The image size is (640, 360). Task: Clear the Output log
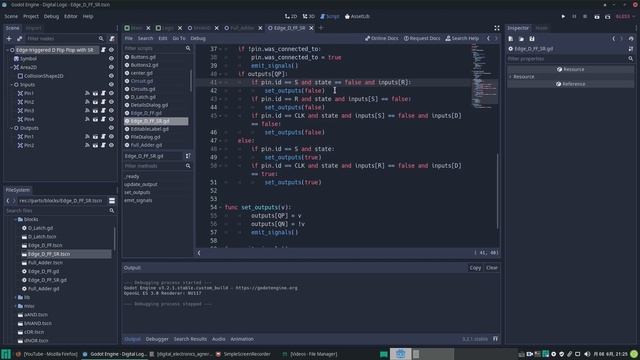point(492,268)
